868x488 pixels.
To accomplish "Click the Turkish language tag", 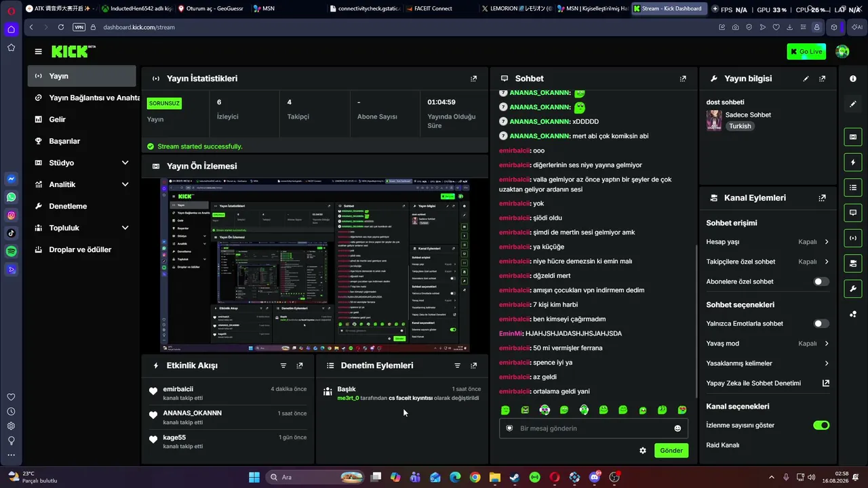I will 740,126.
